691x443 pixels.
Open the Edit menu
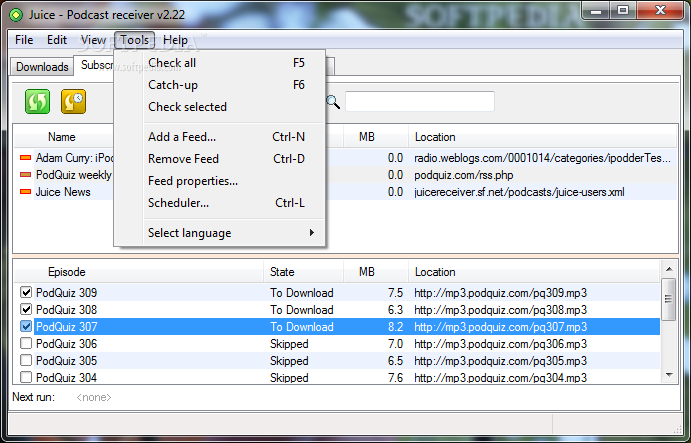pos(57,40)
